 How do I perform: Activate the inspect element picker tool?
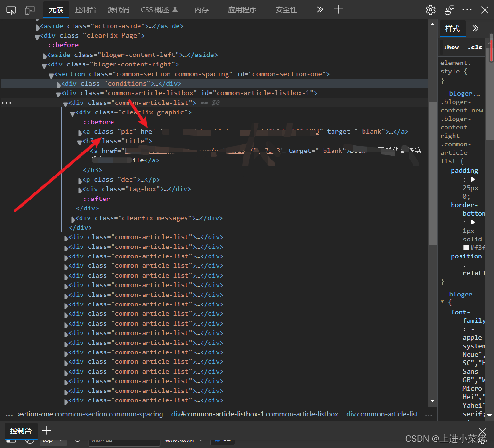coord(11,10)
